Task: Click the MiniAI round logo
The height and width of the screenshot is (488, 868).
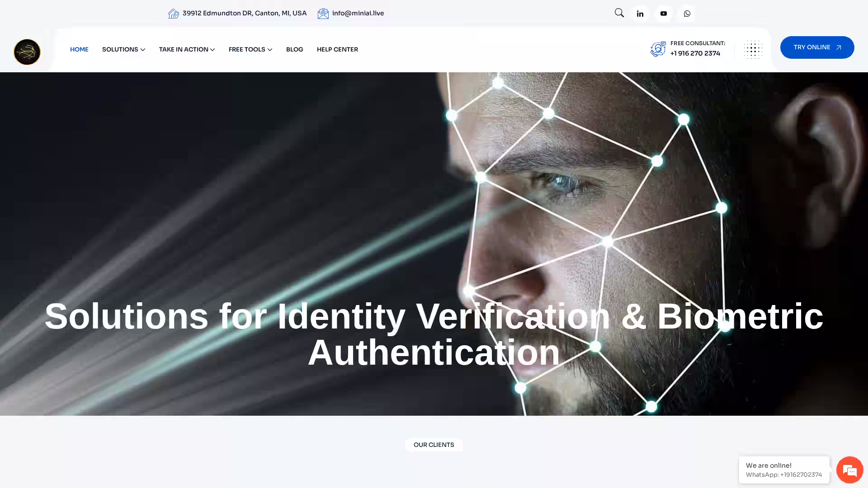Action: (x=27, y=52)
